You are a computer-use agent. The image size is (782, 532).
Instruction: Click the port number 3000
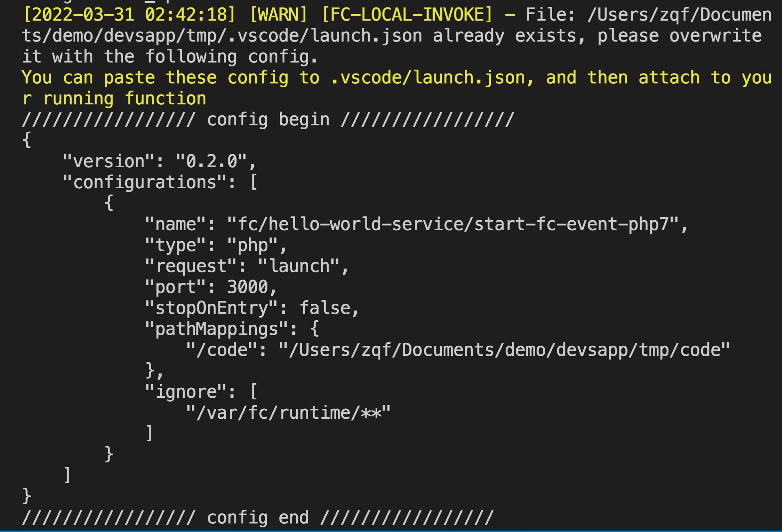(248, 287)
